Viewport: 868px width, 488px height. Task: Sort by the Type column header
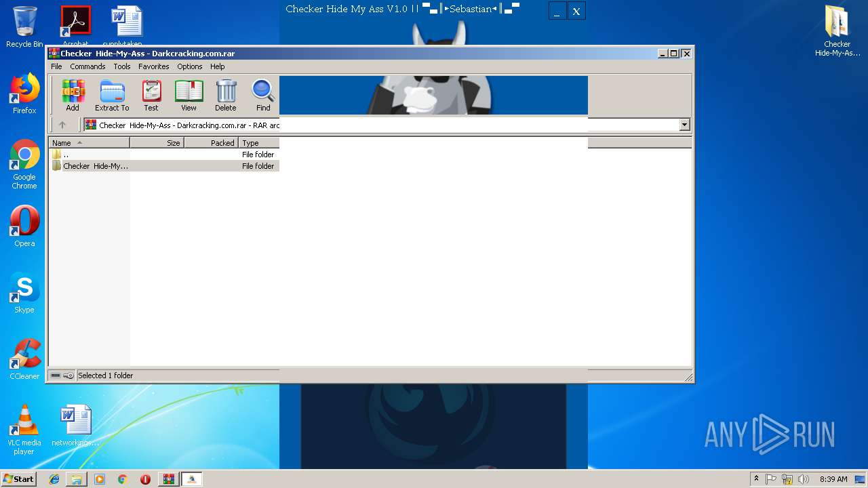259,143
